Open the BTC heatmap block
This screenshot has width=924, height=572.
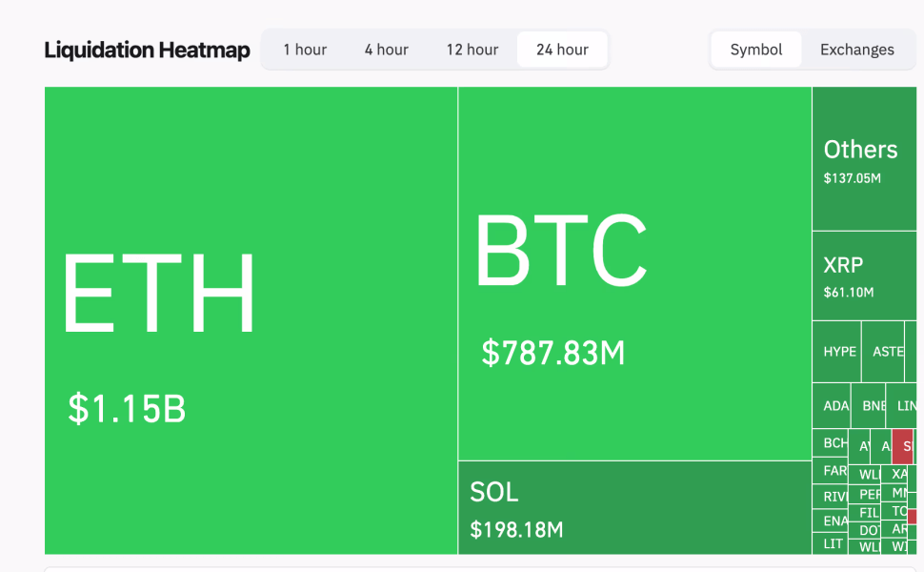pos(634,275)
